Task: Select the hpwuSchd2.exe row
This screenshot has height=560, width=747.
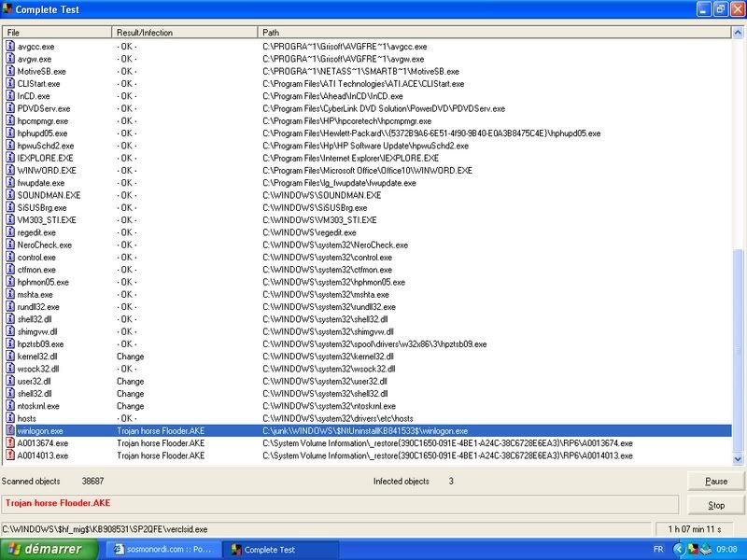Action: (367, 146)
